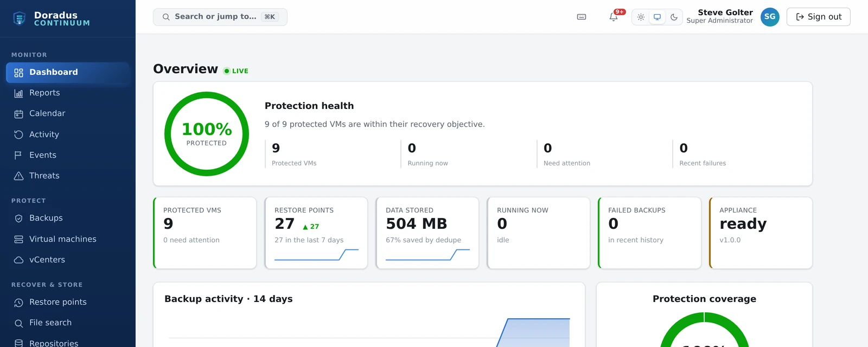The width and height of the screenshot is (868, 347).
Task: Open the Threats page
Action: click(68, 176)
